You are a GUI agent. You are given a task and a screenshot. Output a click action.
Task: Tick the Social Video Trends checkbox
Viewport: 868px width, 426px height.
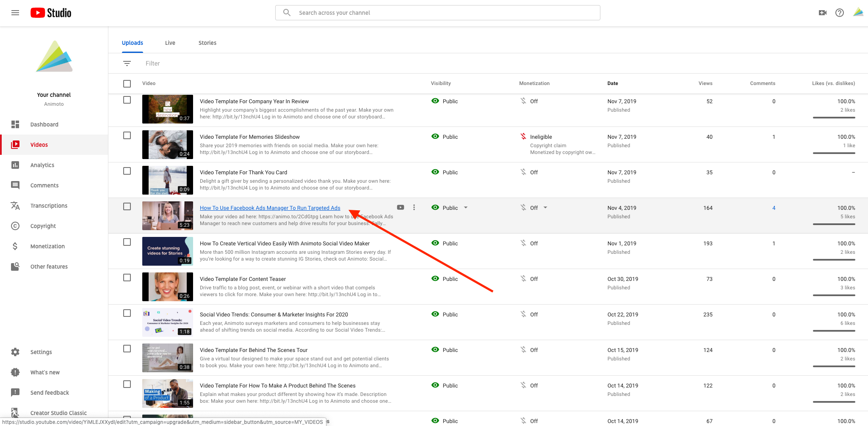click(127, 313)
